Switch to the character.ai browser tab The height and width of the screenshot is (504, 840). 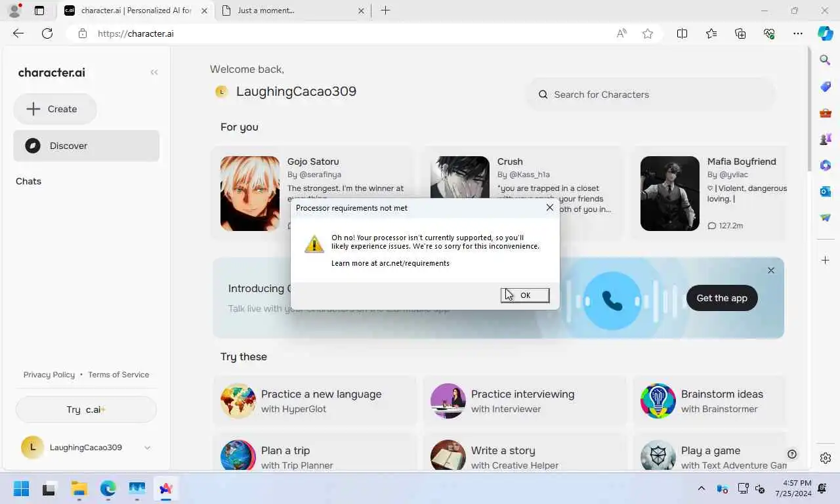pos(136,10)
